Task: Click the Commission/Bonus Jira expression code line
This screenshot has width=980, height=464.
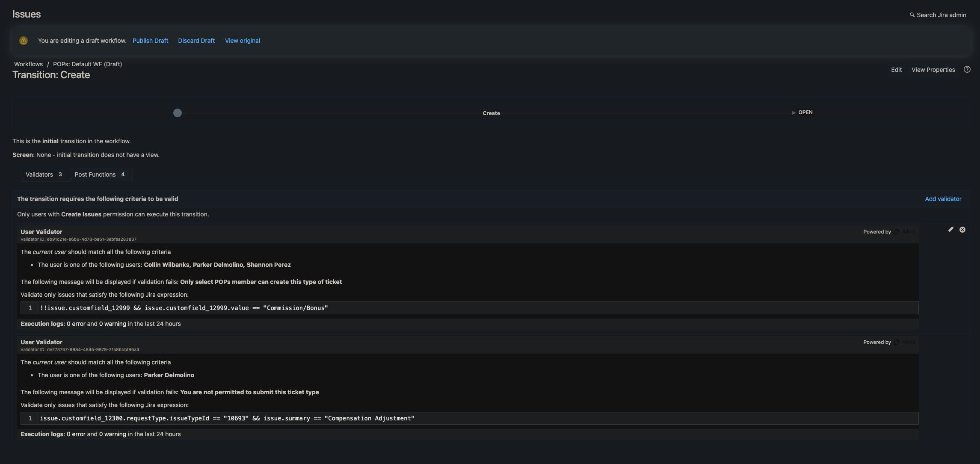Action: pyautogui.click(x=184, y=307)
